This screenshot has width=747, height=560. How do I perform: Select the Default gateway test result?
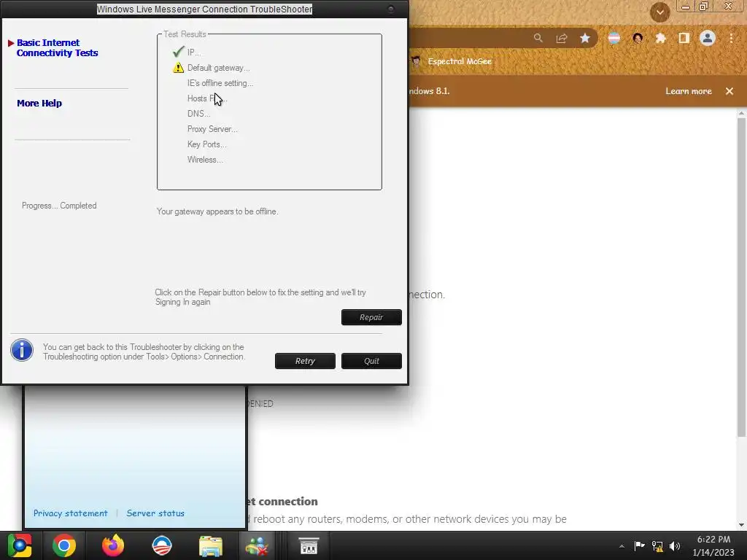click(218, 68)
